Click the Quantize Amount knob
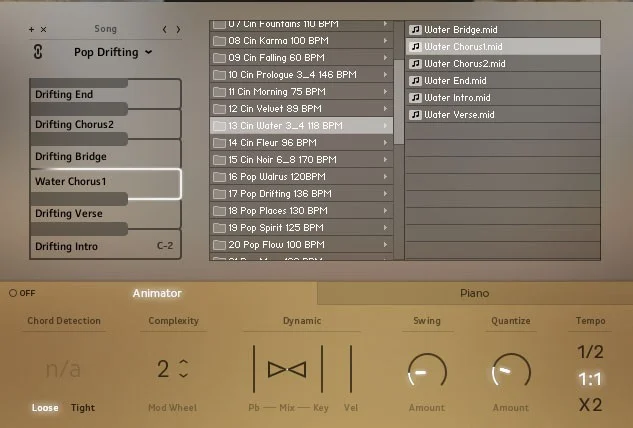 (x=511, y=372)
